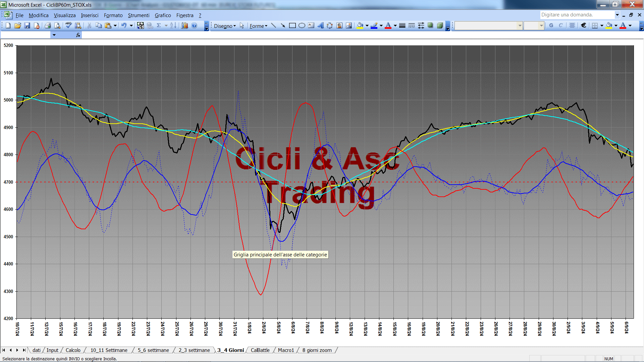This screenshot has width=644, height=362.
Task: Switch to the CalBattle sheet tab
Action: [260, 350]
